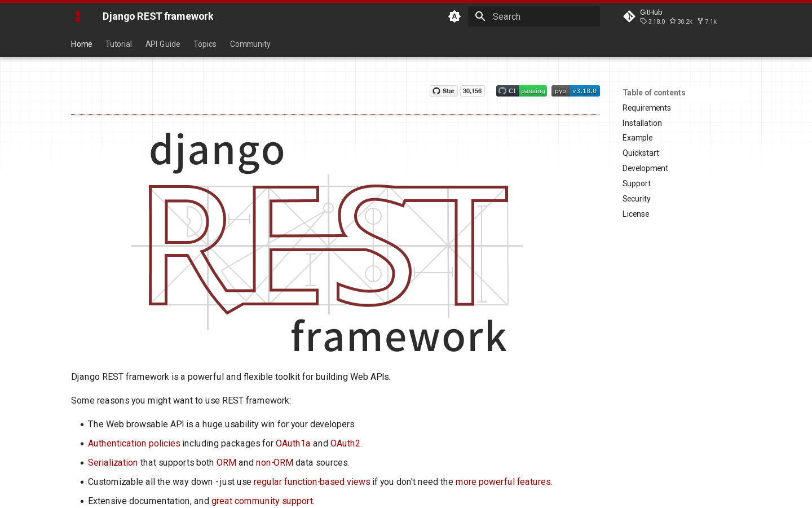This screenshot has height=508, width=812.
Task: Click the GitHub Star button
Action: (x=444, y=91)
